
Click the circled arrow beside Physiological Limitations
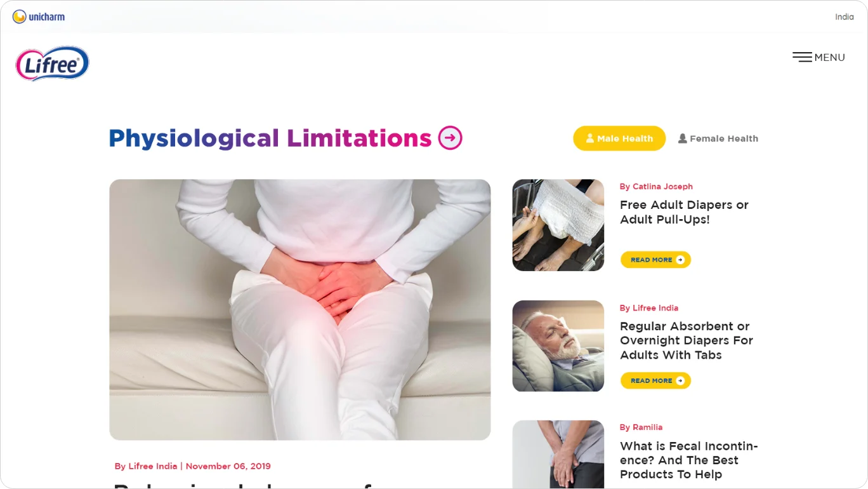pos(450,138)
